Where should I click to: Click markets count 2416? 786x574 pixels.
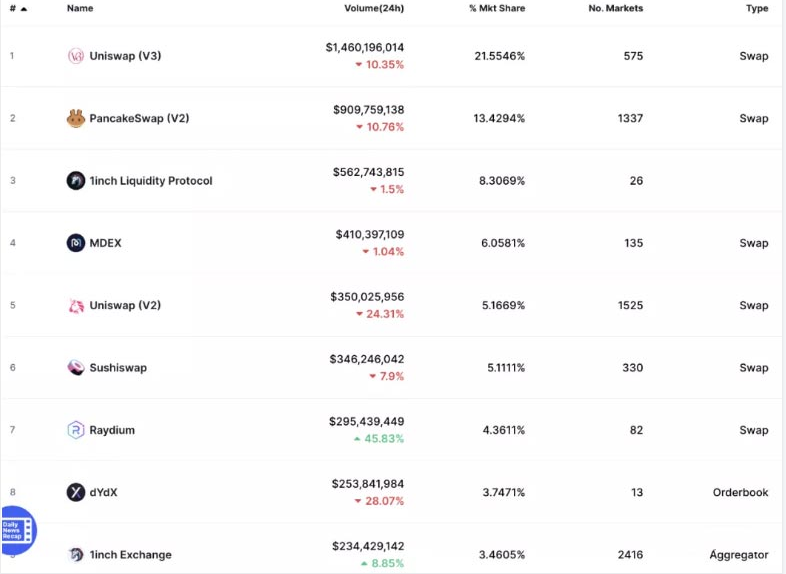pyautogui.click(x=631, y=554)
